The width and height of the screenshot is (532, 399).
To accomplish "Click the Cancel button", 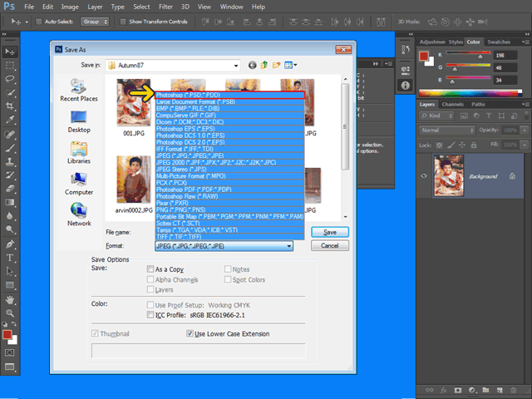I will (329, 246).
